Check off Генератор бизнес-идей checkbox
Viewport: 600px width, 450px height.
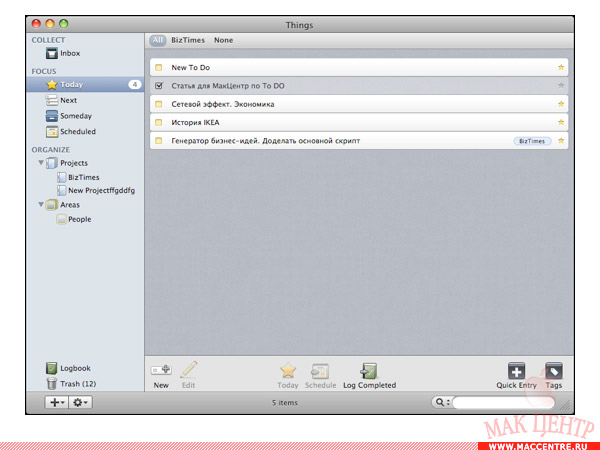[x=158, y=141]
